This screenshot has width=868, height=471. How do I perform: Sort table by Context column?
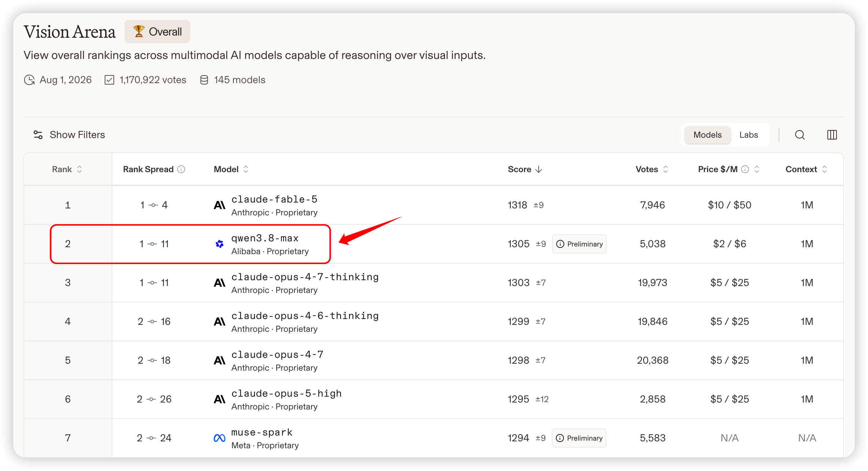coord(806,169)
